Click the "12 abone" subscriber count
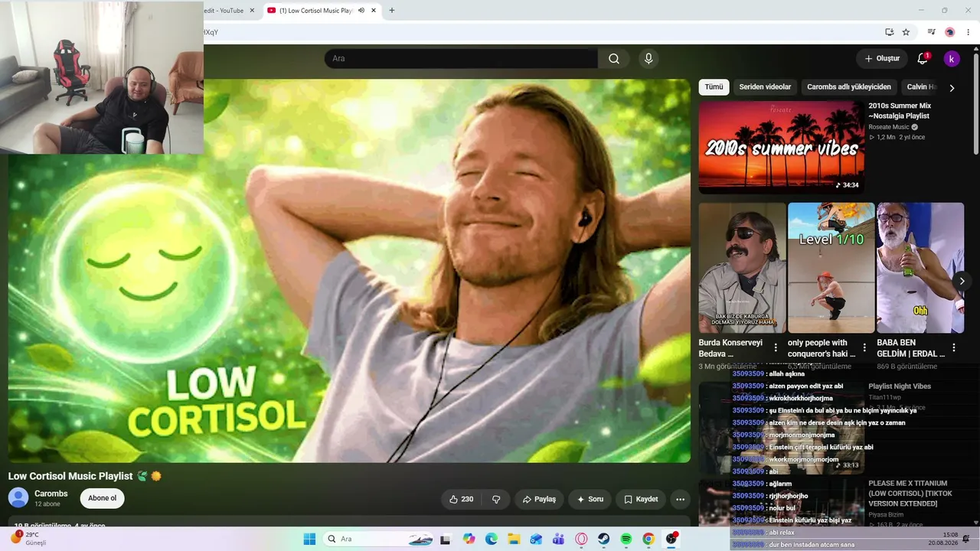The width and height of the screenshot is (980, 551). [48, 504]
